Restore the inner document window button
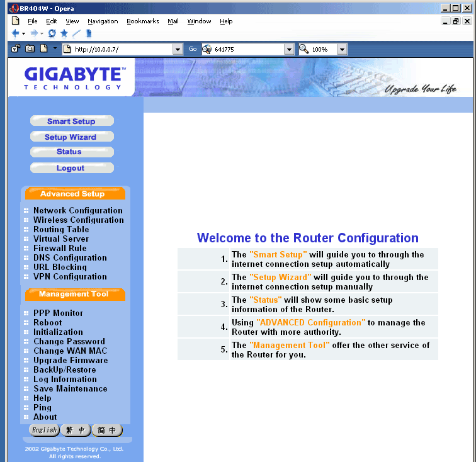The image size is (476, 462). 456,21
